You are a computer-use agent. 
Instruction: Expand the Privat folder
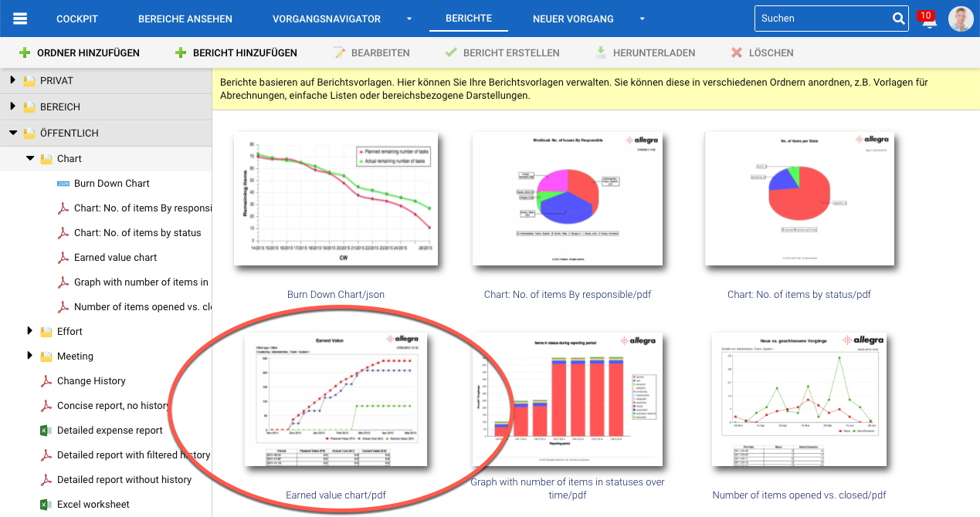(13, 80)
